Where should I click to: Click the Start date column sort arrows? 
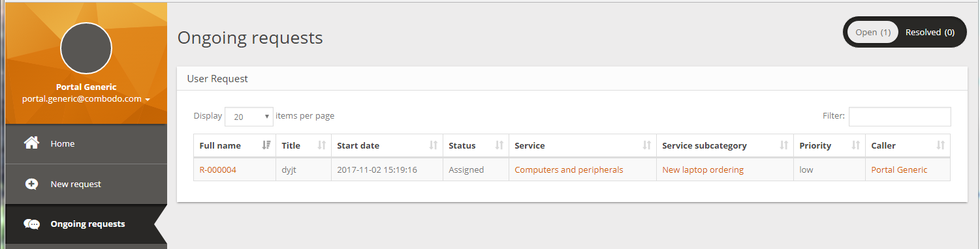(434, 145)
